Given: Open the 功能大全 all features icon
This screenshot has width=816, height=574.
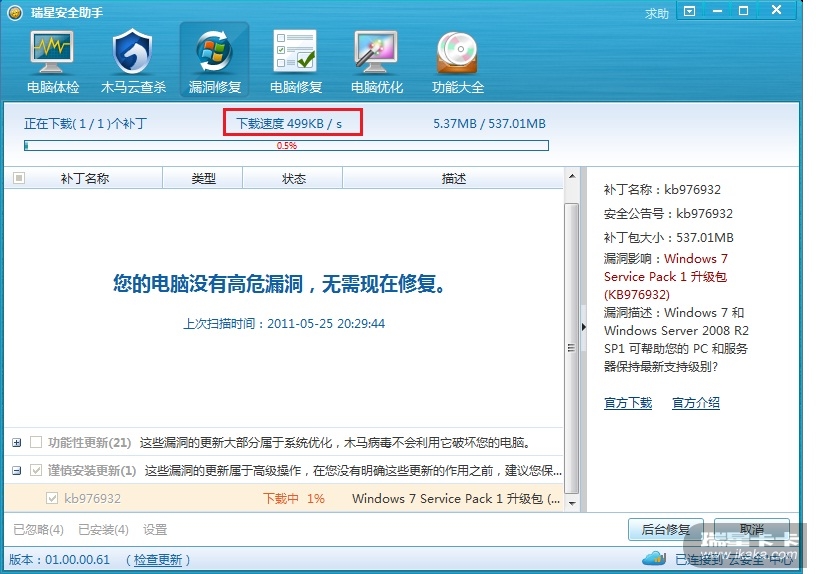Looking at the screenshot, I should pos(457,61).
